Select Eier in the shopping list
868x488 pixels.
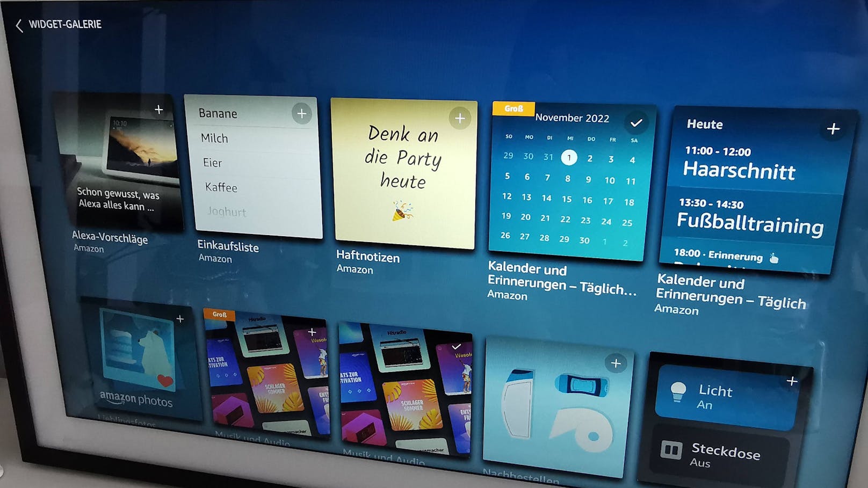tap(212, 163)
